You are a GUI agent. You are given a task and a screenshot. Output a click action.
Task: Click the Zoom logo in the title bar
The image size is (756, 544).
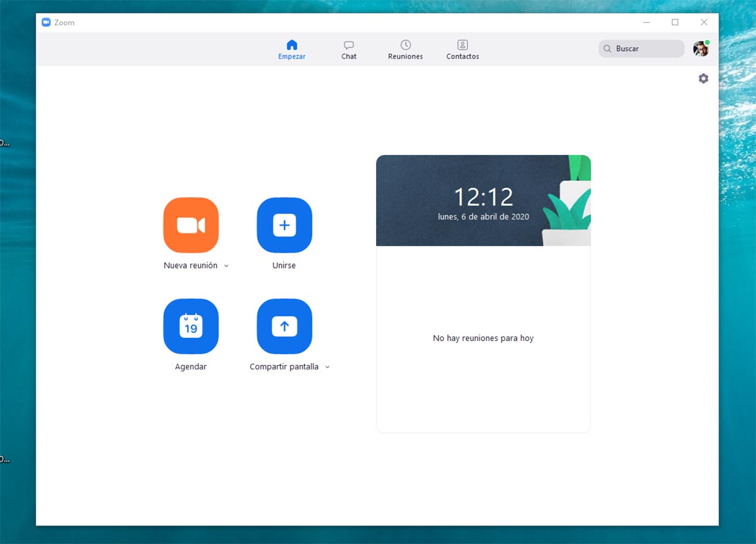click(46, 23)
